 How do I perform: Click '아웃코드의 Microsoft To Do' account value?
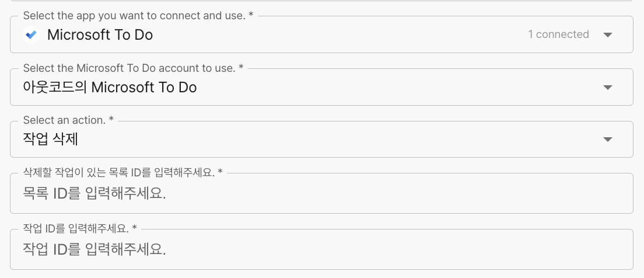tap(110, 88)
